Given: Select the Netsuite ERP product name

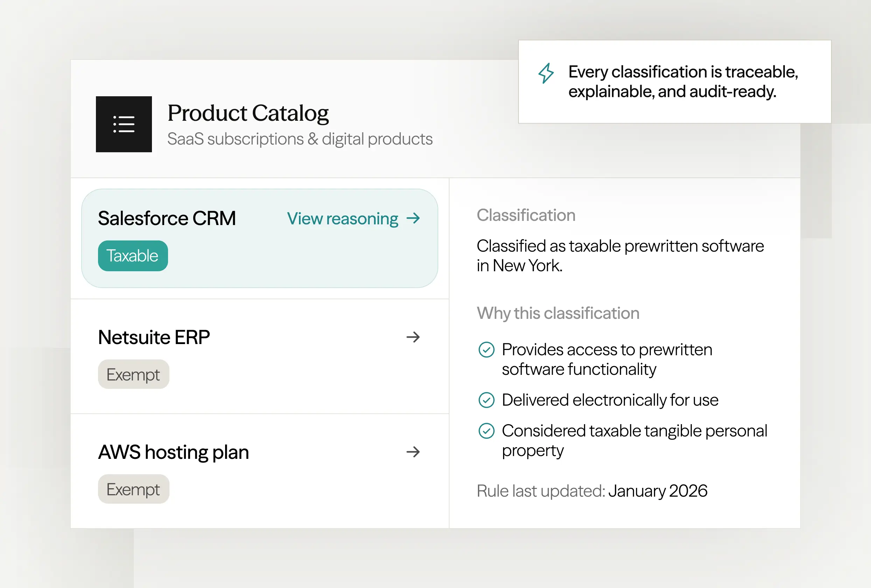Looking at the screenshot, I should pyautogui.click(x=154, y=337).
